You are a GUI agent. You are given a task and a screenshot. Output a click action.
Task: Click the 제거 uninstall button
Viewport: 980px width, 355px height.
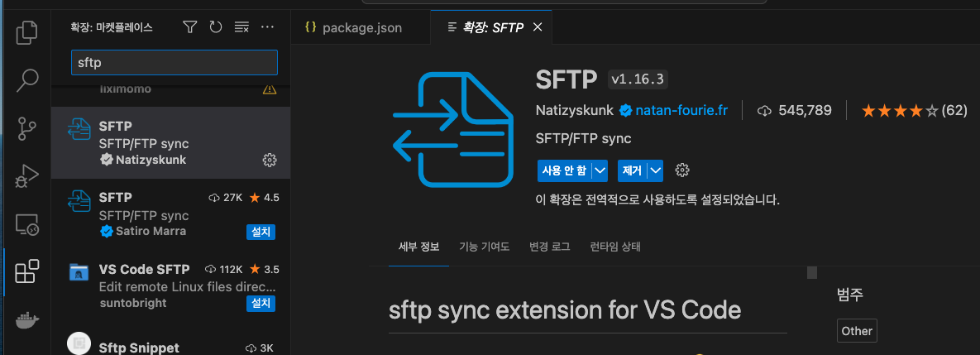632,170
